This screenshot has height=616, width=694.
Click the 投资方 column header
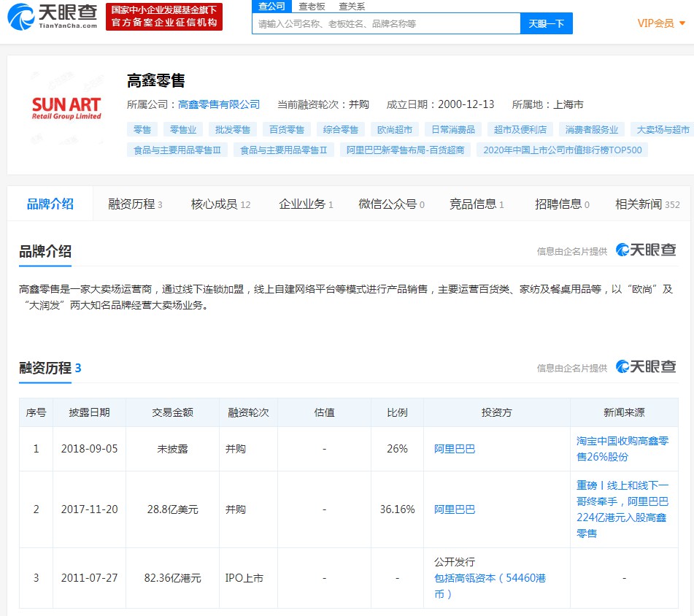coord(496,412)
